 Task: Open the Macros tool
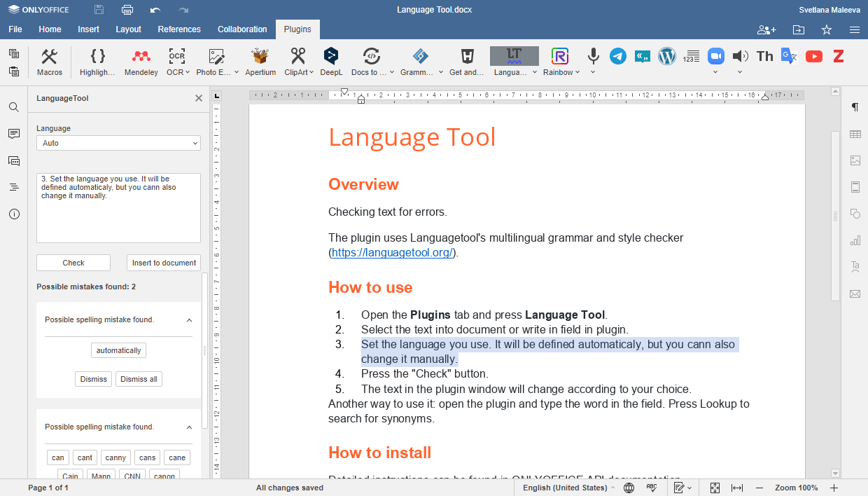[50, 62]
